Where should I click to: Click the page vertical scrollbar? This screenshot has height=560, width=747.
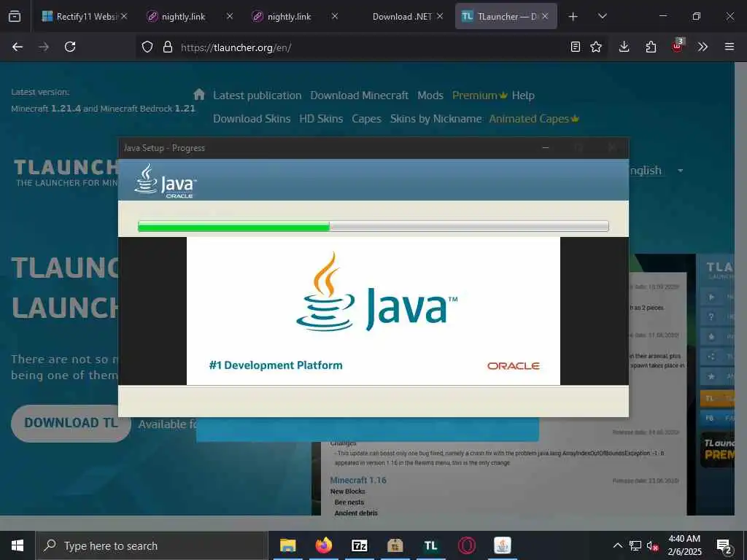pos(740,289)
